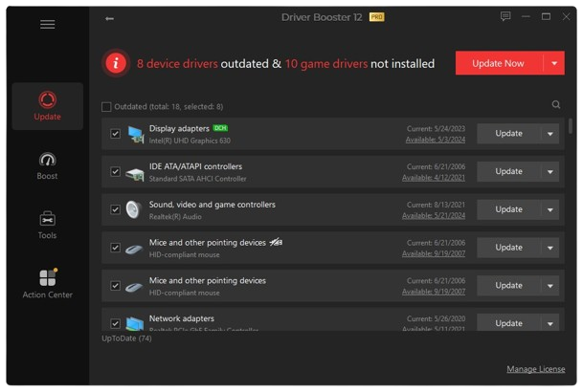The height and width of the screenshot is (392, 583).
Task: Expand IDE ATA/ATAPI Update dropdown arrow
Action: [x=549, y=172]
